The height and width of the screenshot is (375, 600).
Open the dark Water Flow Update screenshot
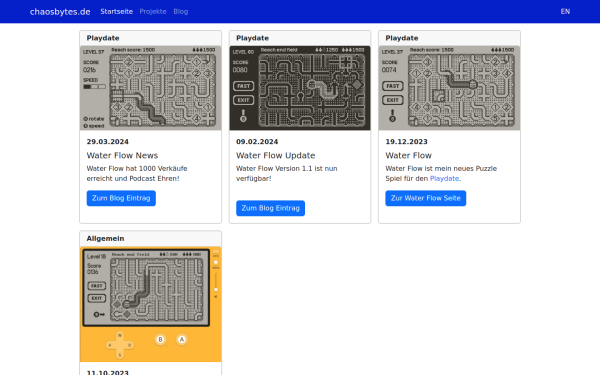[300, 88]
